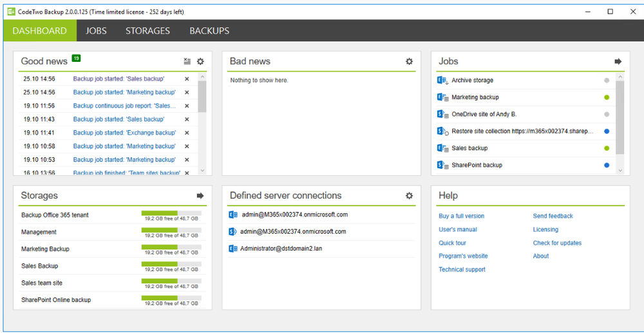Screen dimensions: 644x333
Task: Switch to the DASHBOARD tab
Action: [x=40, y=31]
